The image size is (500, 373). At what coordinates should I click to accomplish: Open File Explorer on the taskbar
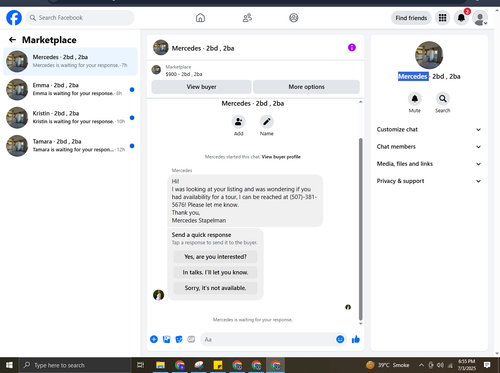tap(160, 365)
